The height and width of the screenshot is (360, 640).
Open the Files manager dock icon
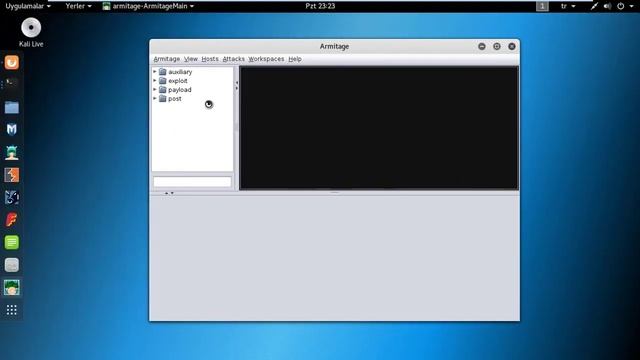pos(12,107)
